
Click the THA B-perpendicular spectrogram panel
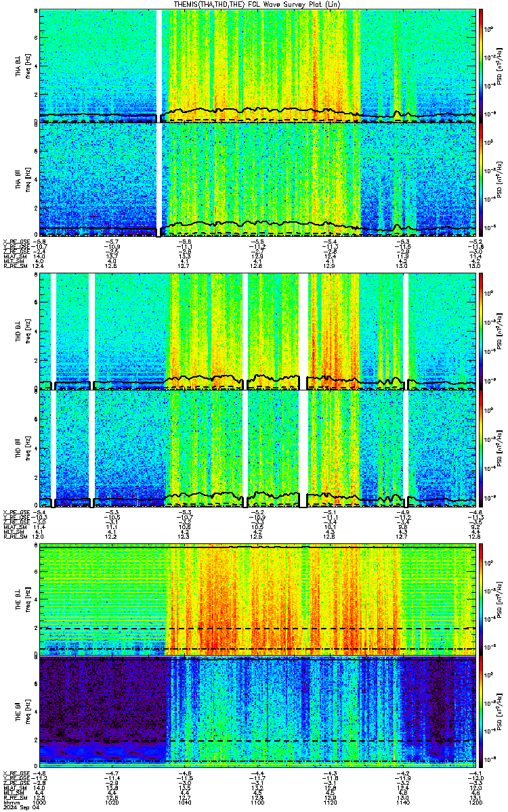pos(257,66)
